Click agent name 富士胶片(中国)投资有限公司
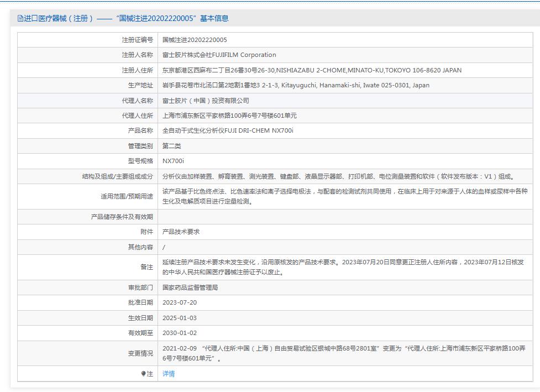540x392 pixels. (x=206, y=101)
